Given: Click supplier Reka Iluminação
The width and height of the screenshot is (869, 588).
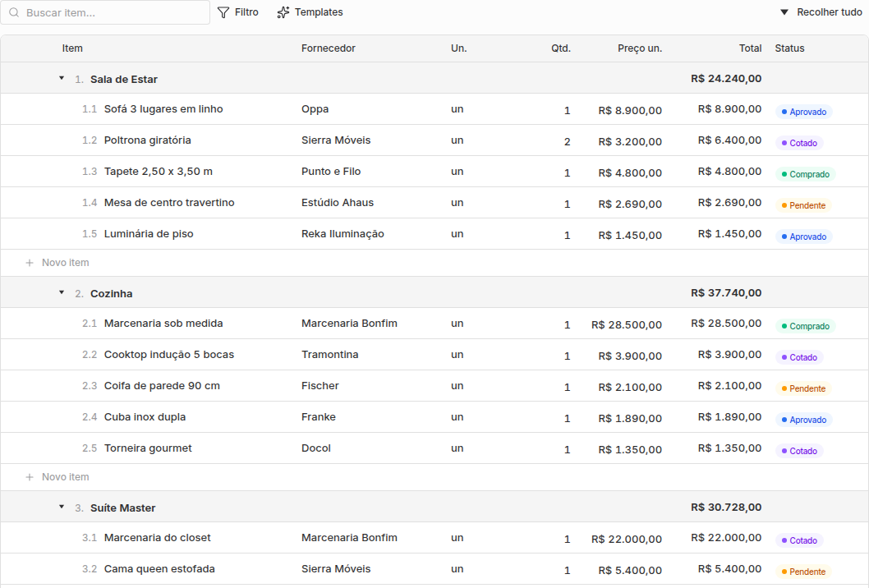Looking at the screenshot, I should pos(343,234).
